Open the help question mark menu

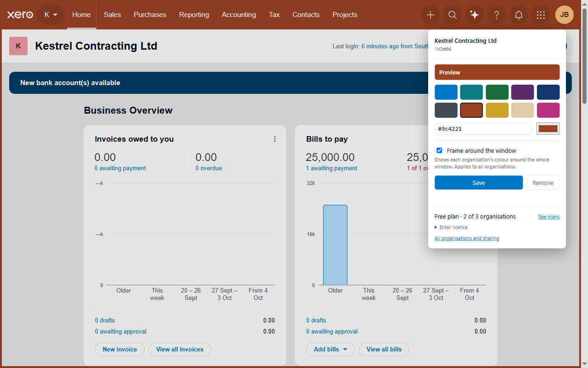[497, 15]
